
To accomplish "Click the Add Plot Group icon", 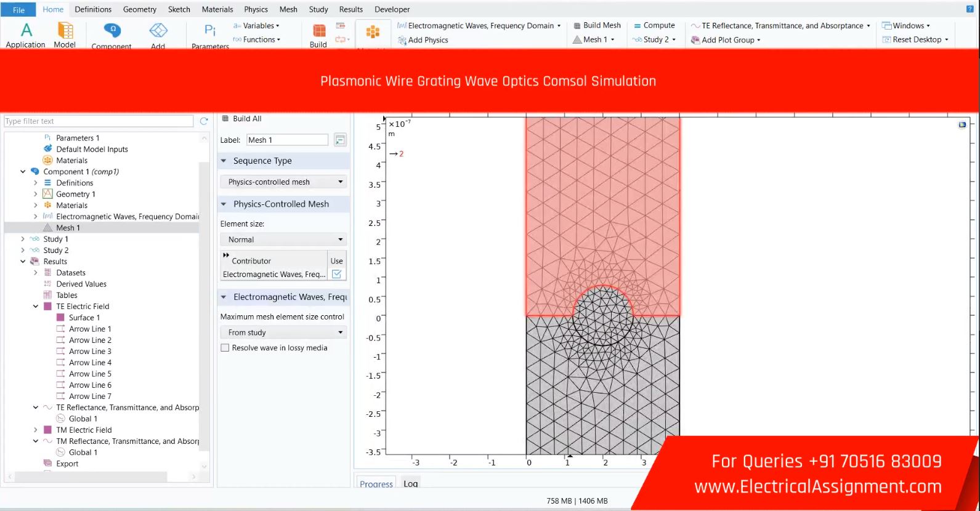I will pyautogui.click(x=695, y=40).
